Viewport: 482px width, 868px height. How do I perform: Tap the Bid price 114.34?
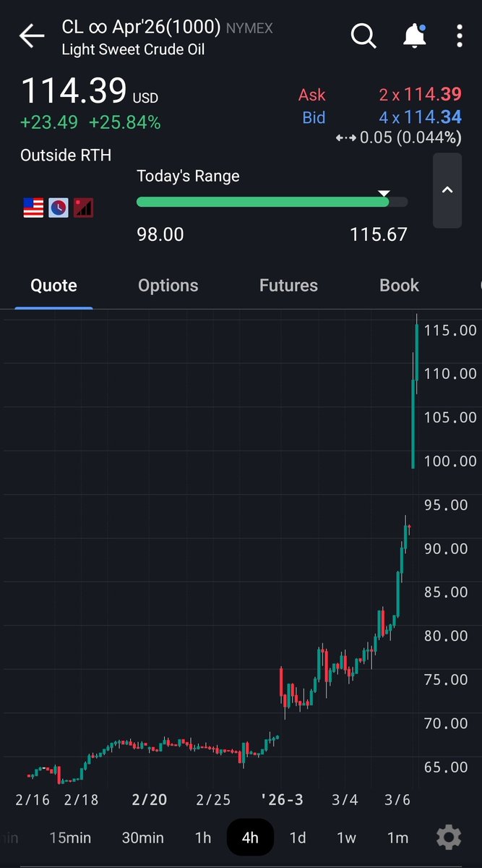(x=433, y=117)
